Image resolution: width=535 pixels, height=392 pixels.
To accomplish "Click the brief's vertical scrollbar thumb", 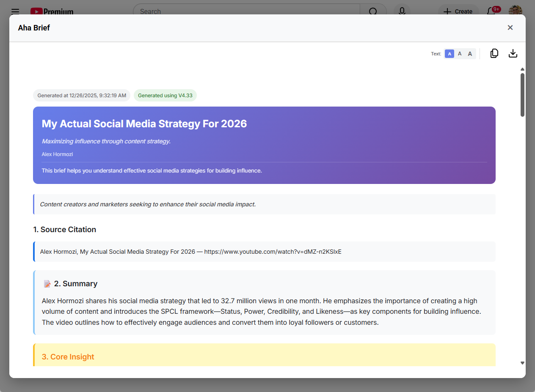I will pos(522,95).
